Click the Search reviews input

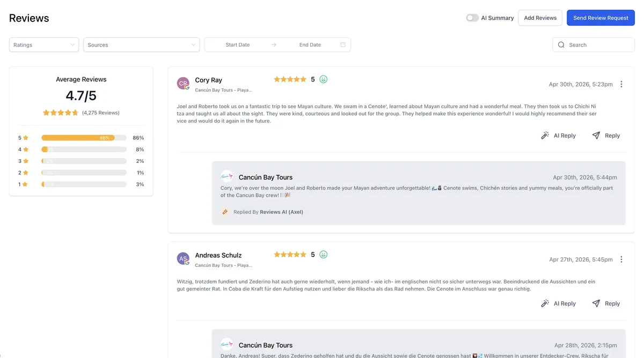coord(594,45)
